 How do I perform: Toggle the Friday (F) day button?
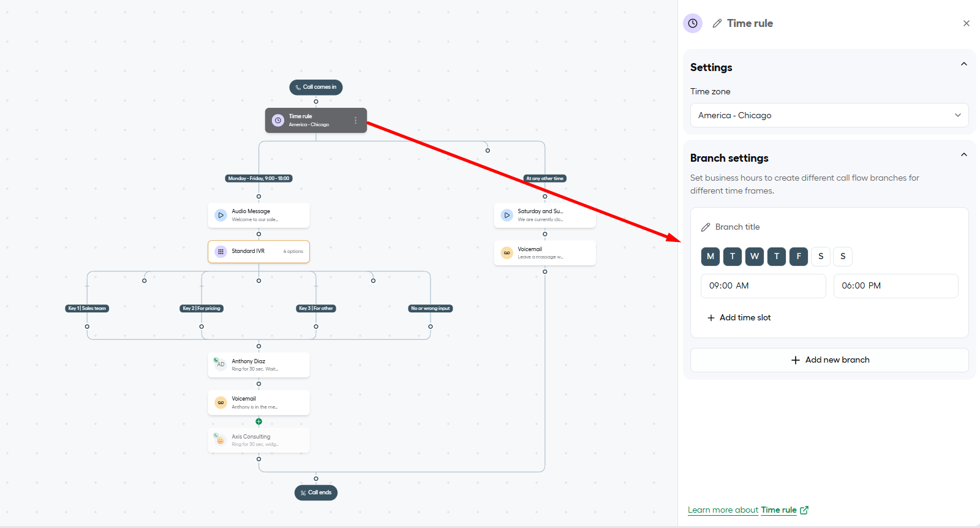pos(799,257)
